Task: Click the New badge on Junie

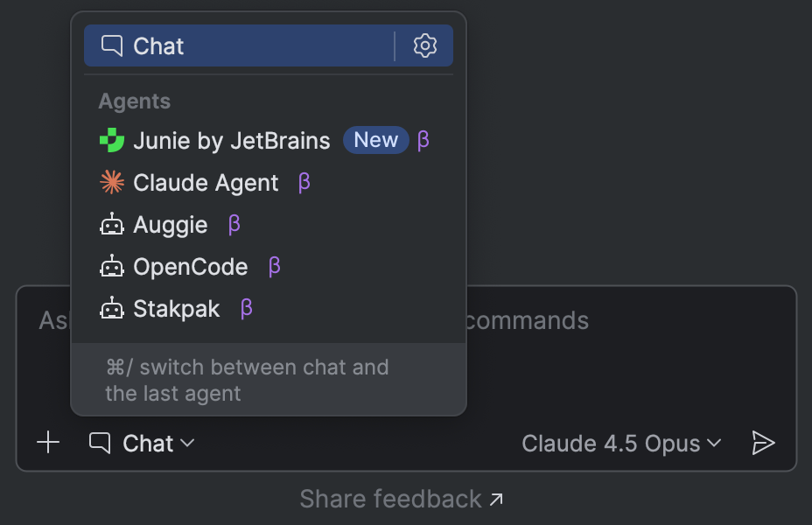Action: [x=376, y=140]
